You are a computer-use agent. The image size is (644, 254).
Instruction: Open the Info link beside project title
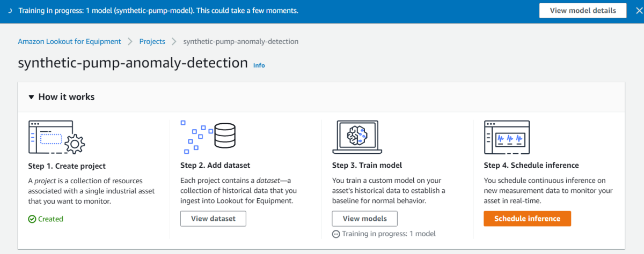[x=259, y=65]
